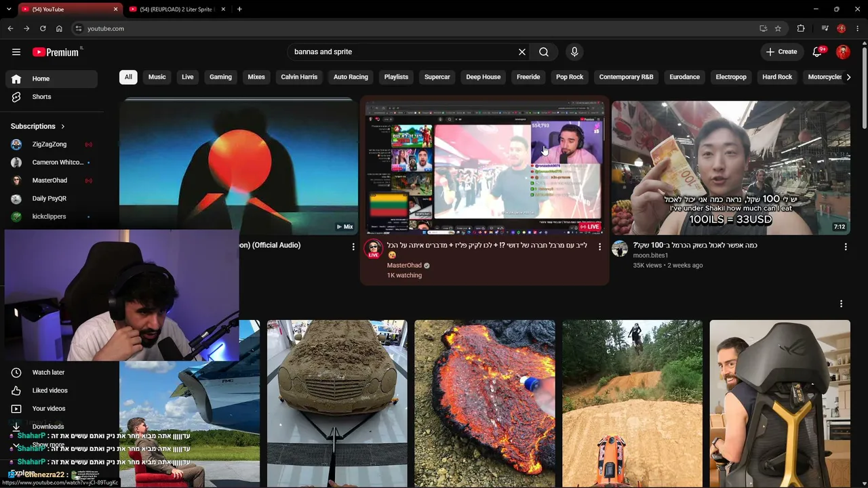Show more category chips with arrow
This screenshot has height=488, width=868.
click(848, 77)
